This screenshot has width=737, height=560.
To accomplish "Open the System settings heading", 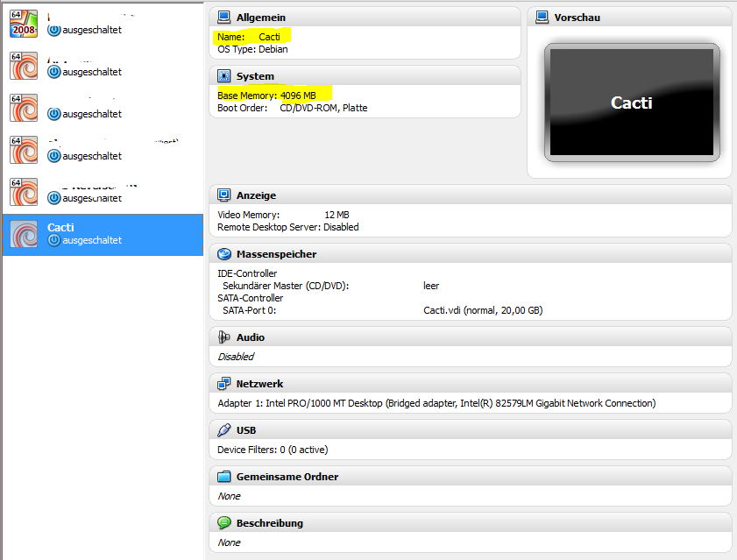I will pos(255,76).
